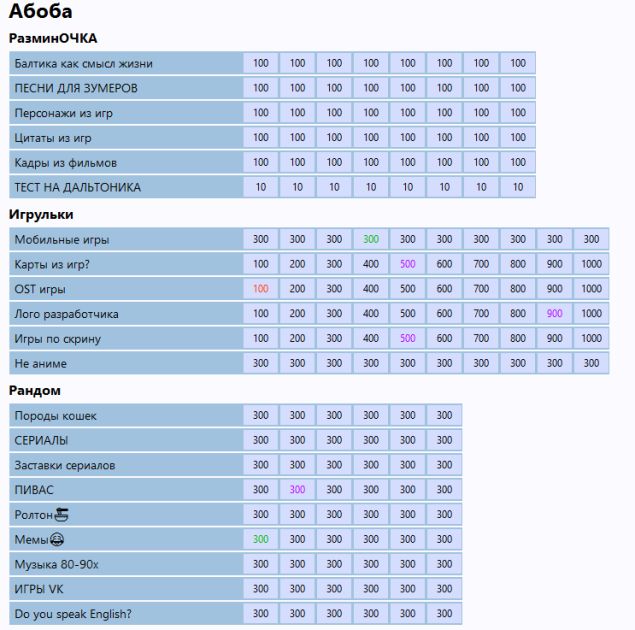The image size is (635, 630).
Task: Choose the red 100 in OST игры
Action: [x=261, y=290]
